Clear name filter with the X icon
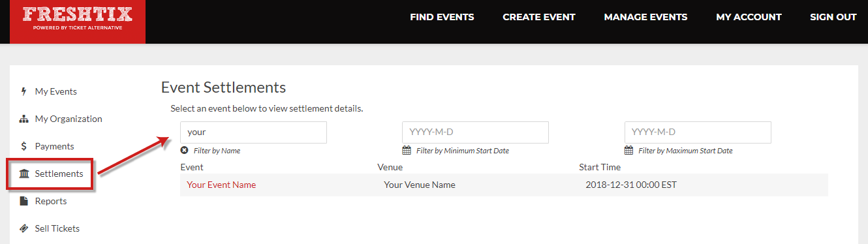The width and height of the screenshot is (868, 244). click(x=185, y=150)
